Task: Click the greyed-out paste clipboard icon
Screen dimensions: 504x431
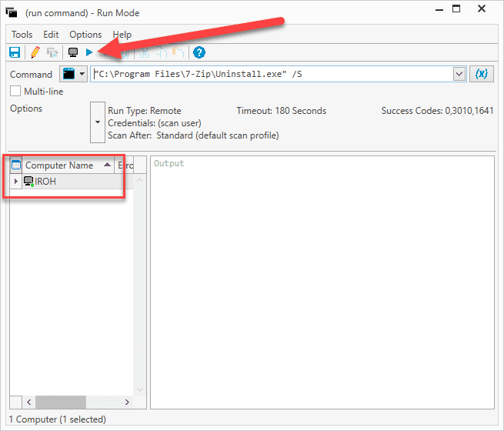Action: pos(179,52)
